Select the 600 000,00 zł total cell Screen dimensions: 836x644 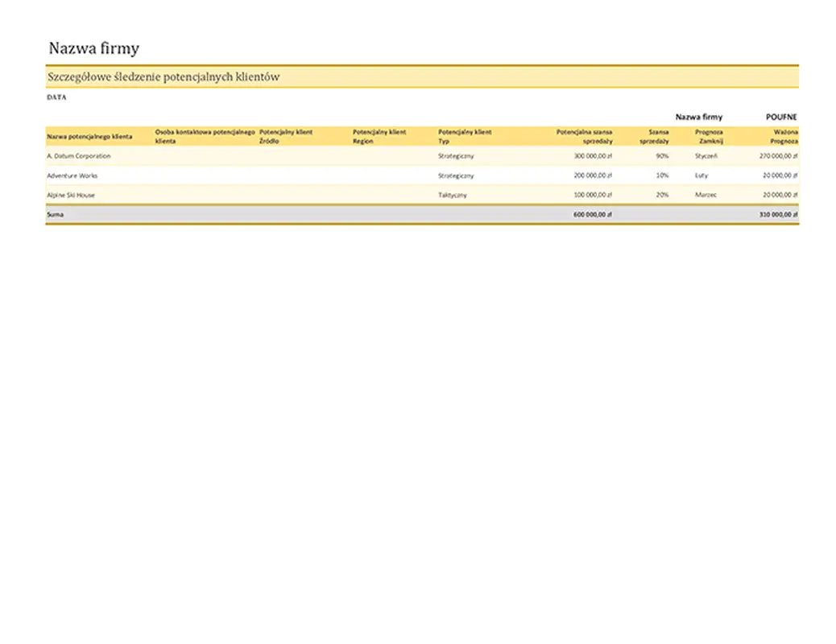(593, 215)
